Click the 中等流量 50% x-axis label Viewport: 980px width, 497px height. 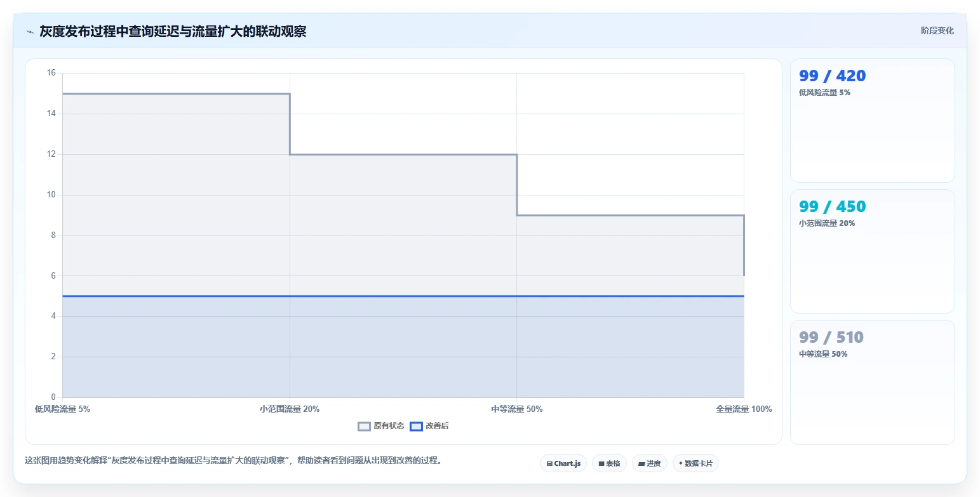(516, 409)
